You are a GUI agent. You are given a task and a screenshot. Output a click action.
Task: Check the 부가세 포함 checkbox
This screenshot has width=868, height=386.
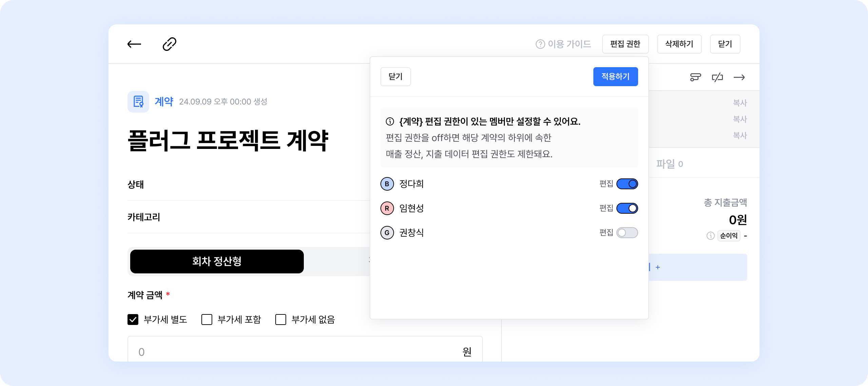tap(207, 320)
